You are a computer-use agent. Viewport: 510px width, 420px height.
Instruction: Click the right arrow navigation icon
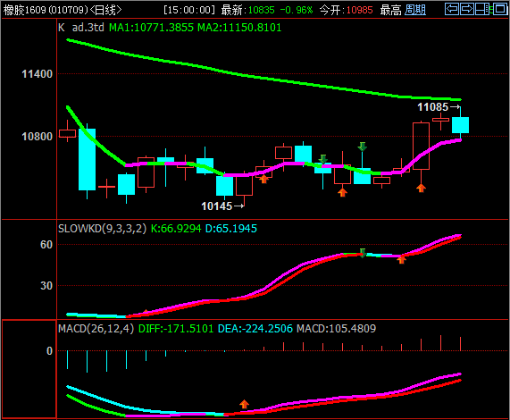click(x=467, y=9)
